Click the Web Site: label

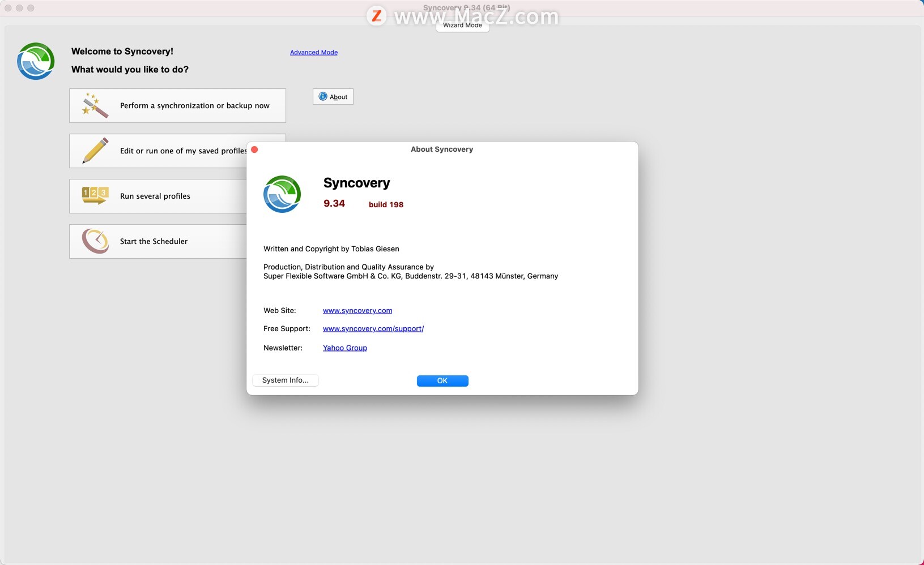coord(280,310)
